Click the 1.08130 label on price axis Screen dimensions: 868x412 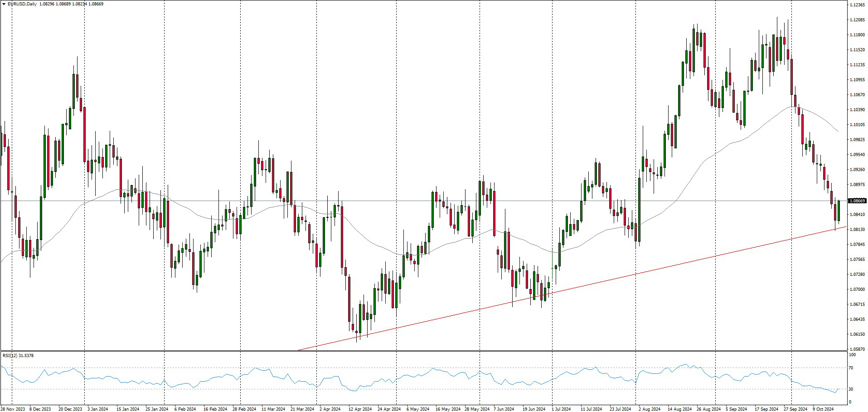[x=857, y=230]
